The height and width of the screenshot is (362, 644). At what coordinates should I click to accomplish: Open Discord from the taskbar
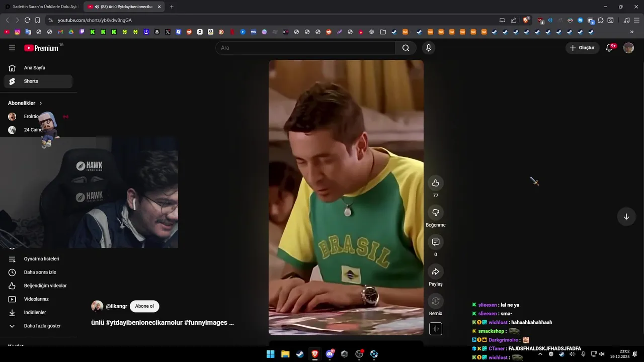pyautogui.click(x=330, y=354)
